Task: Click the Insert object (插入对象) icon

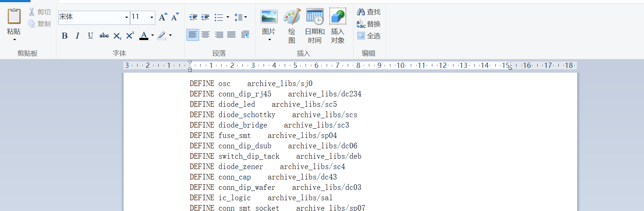Action: pyautogui.click(x=337, y=17)
